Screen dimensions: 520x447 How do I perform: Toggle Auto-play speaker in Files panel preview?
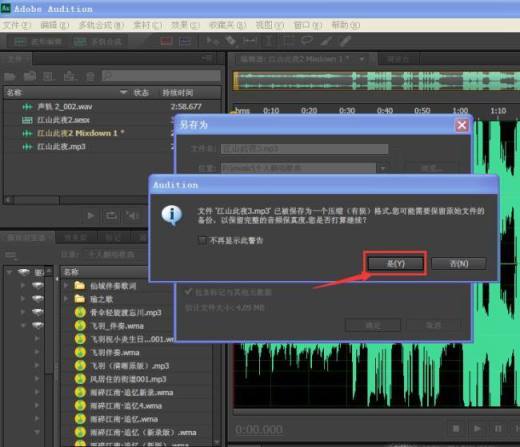click(x=132, y=216)
